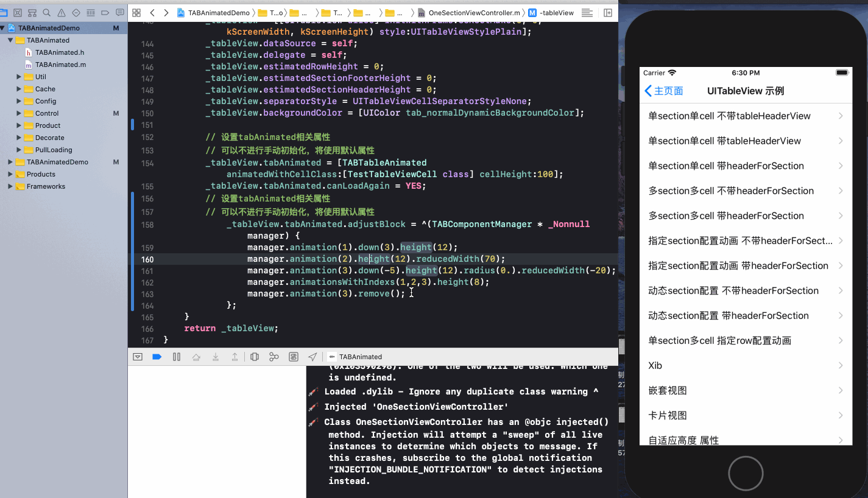The height and width of the screenshot is (498, 868).
Task: Click -tableView method in jump bar
Action: click(551, 13)
